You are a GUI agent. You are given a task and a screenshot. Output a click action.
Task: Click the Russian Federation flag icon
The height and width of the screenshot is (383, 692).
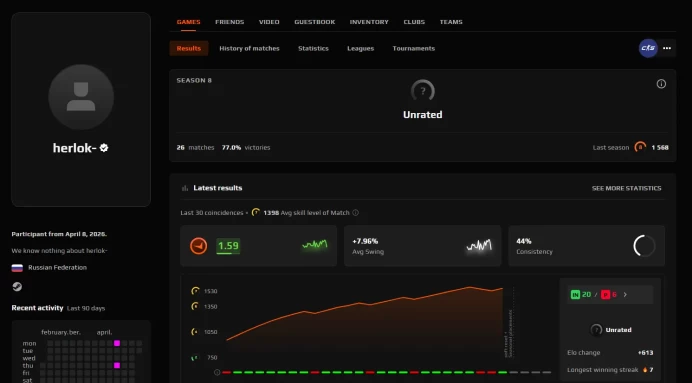pos(17,268)
